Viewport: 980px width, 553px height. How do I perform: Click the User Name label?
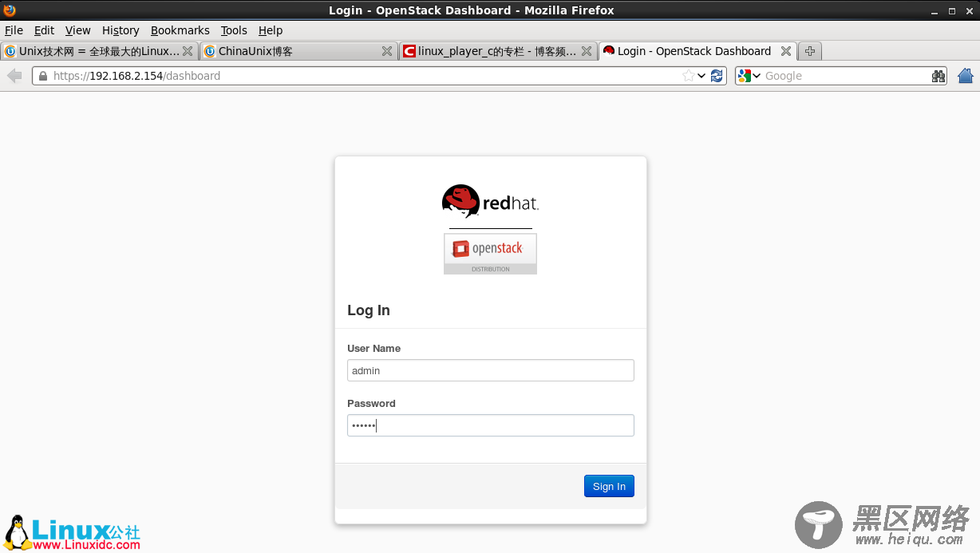coord(374,349)
